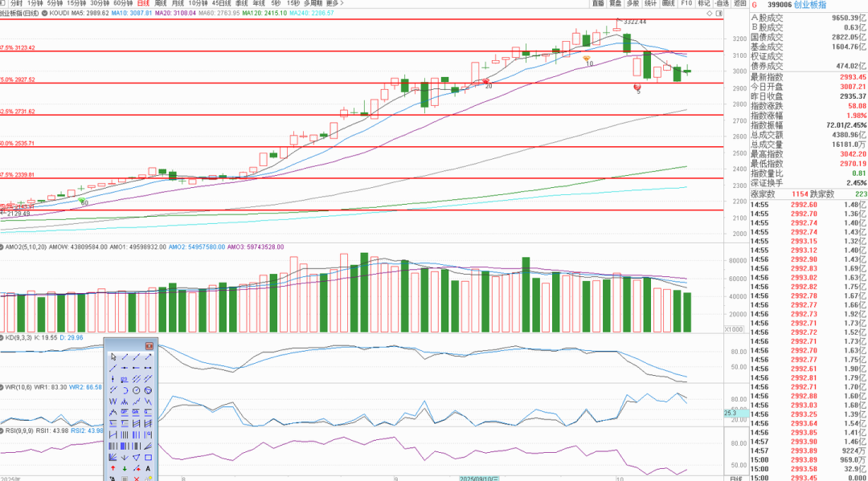
Task: Choose the peaks waveform tool
Action: pyautogui.click(x=125, y=402)
